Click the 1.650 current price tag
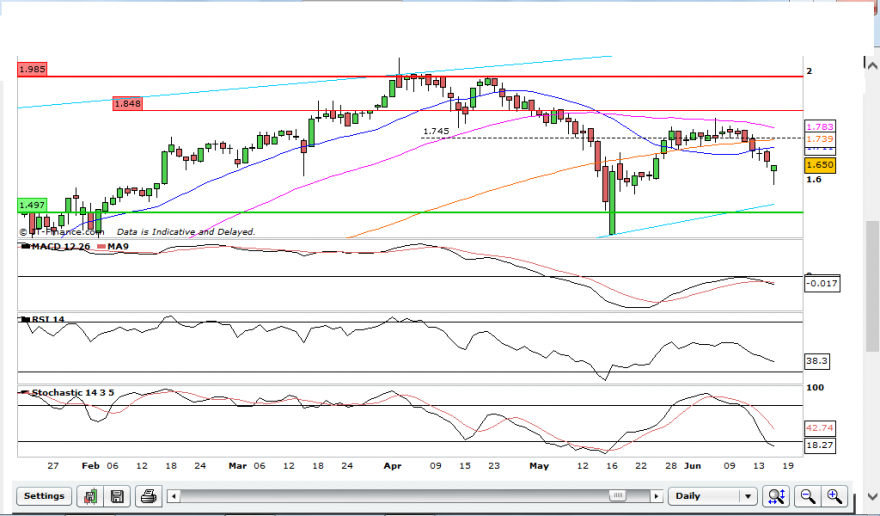Screen dimensions: 880x516 [820, 165]
